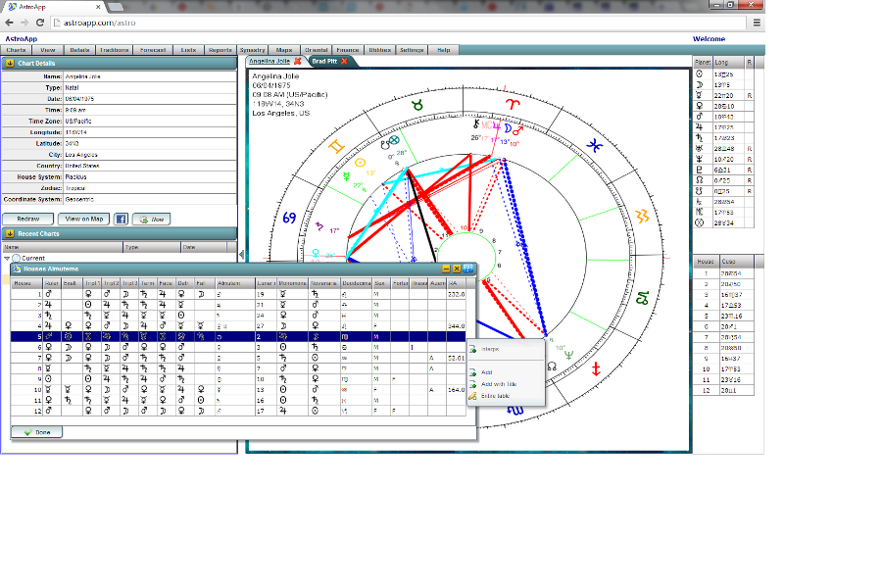Viewport: 882px width, 588px height.
Task: Collapse the Chart Details panel
Action: pyautogui.click(x=9, y=64)
